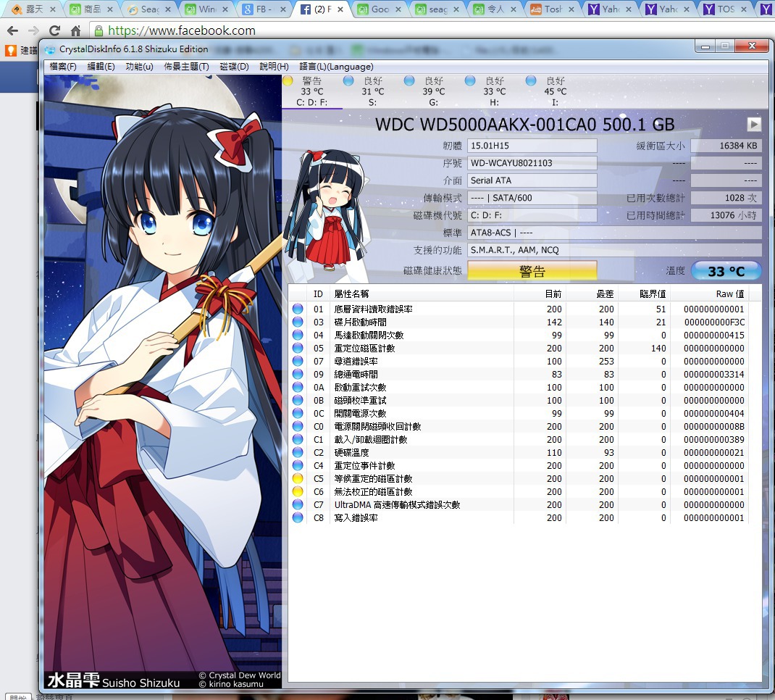Viewport: 775px width, 700px height.
Task: Open the 檔案(F) menu
Action: [x=63, y=66]
